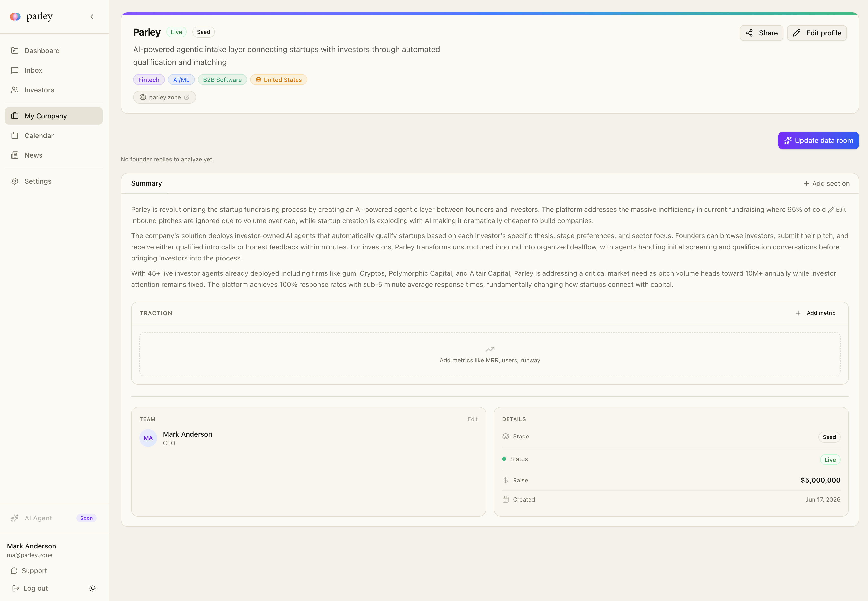Click the Share button
This screenshot has width=868, height=601.
pyautogui.click(x=761, y=33)
